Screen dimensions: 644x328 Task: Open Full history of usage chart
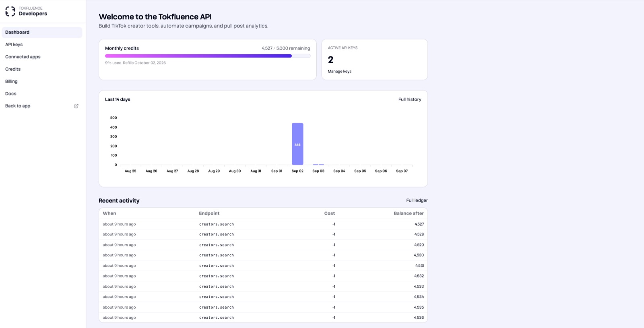tap(410, 99)
